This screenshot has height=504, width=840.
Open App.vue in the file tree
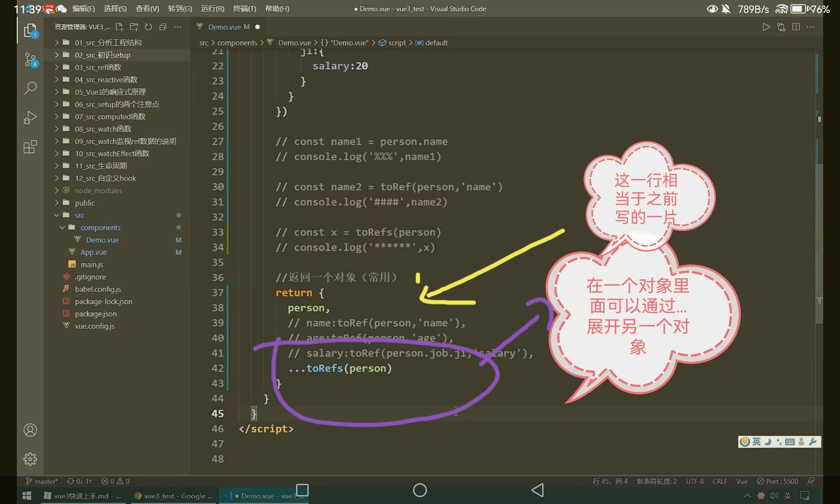93,252
